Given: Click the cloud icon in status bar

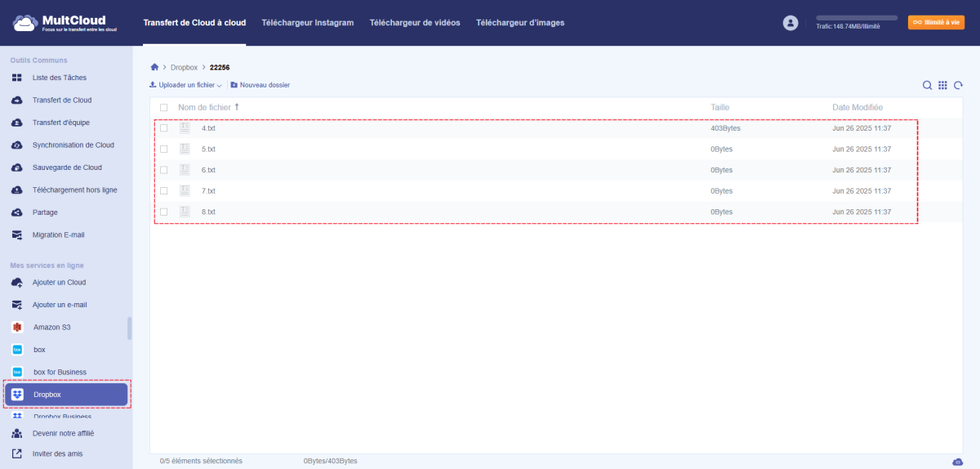Looking at the screenshot, I should pos(957,462).
